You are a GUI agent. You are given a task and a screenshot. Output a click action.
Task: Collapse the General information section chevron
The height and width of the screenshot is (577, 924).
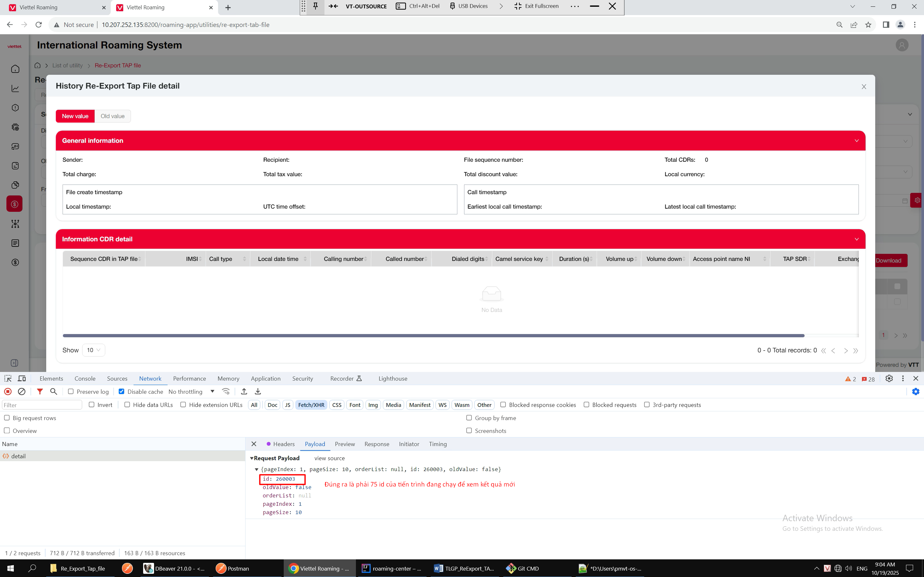coord(857,141)
